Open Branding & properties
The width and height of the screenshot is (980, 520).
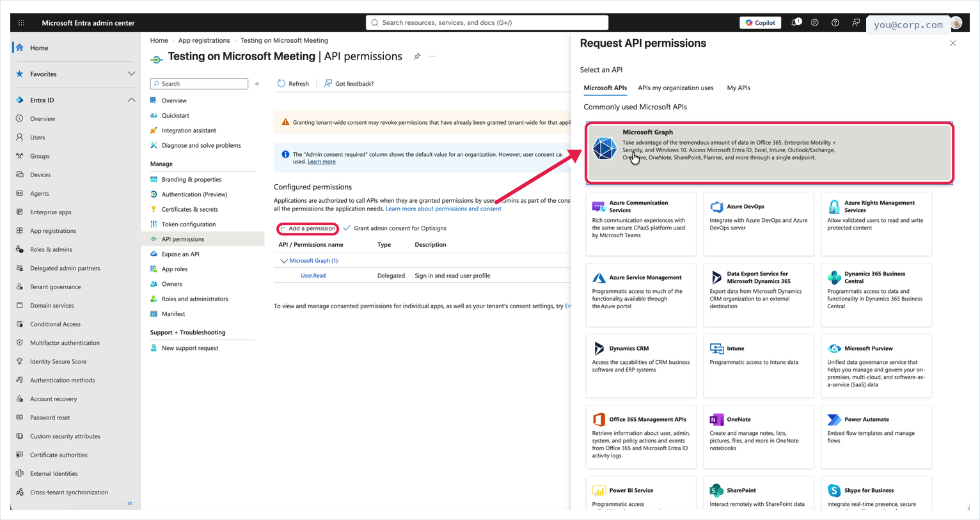click(191, 180)
